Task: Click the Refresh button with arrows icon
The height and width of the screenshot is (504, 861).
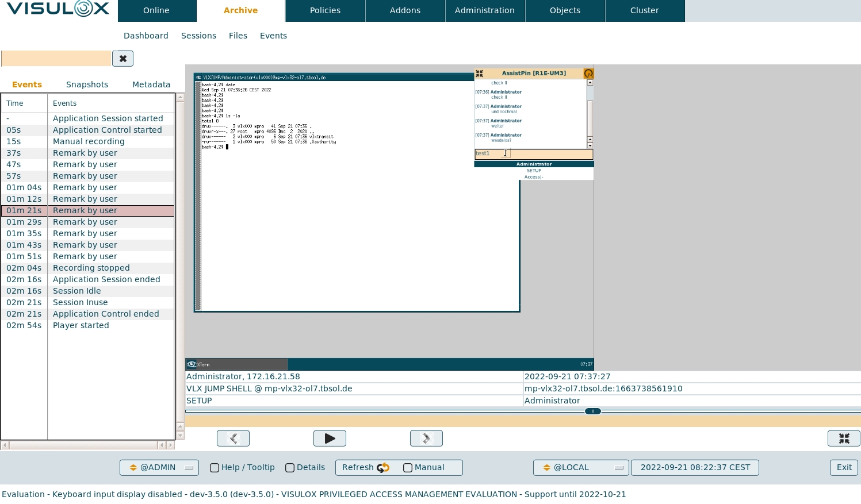Action: [x=366, y=468]
